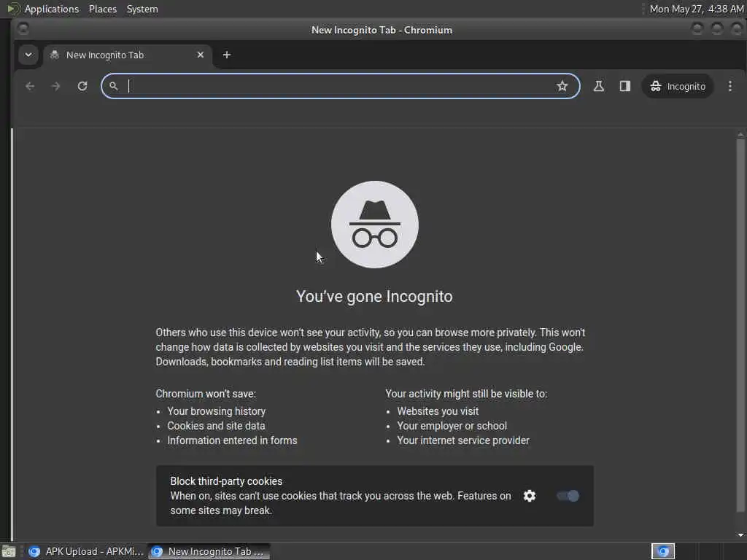This screenshot has height=560, width=747.
Task: Click the forward navigation arrow
Action: click(55, 86)
